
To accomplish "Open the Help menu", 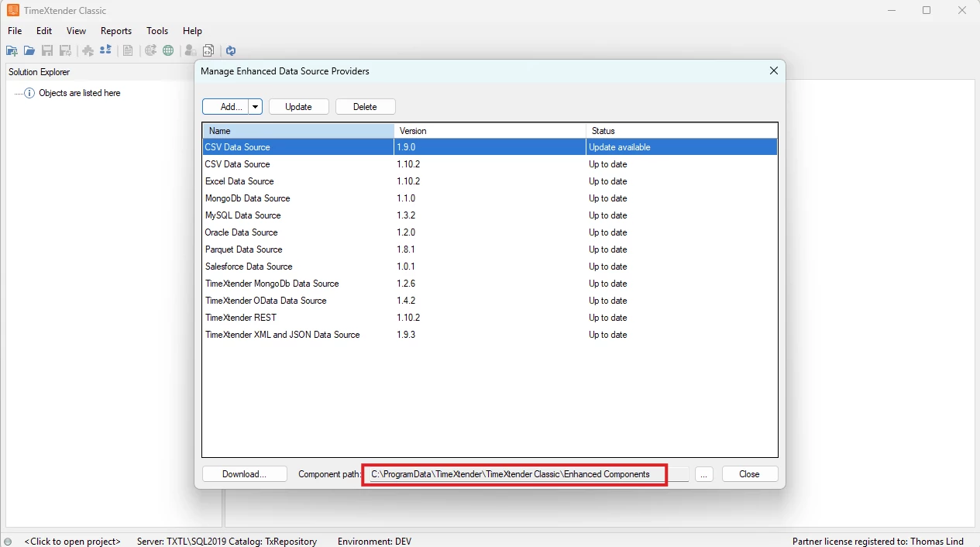I will coord(192,31).
